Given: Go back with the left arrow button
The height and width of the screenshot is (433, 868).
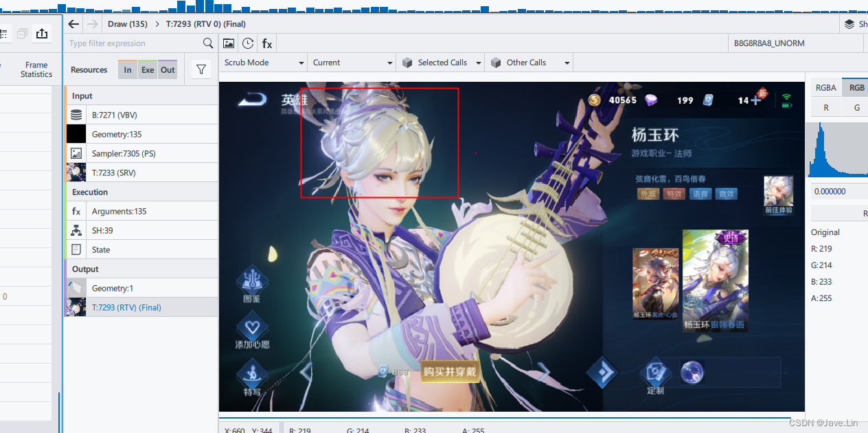Looking at the screenshot, I should (x=73, y=24).
